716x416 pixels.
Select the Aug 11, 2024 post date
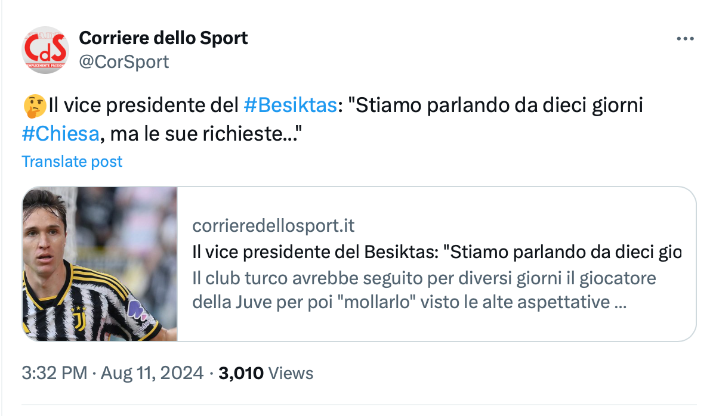click(x=153, y=373)
